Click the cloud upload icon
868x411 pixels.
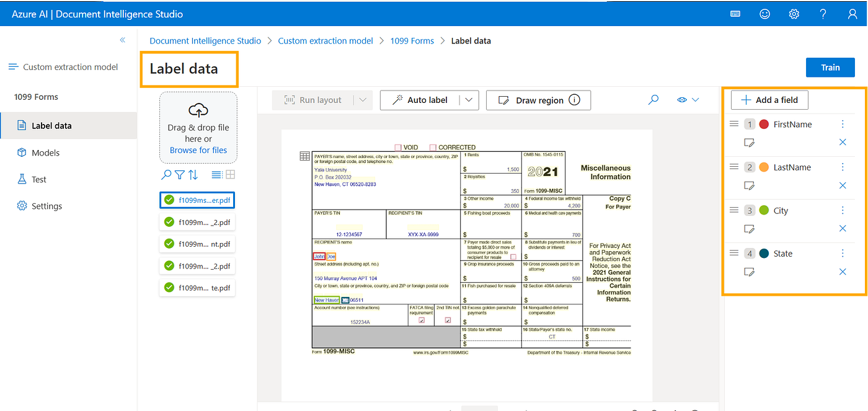(x=198, y=110)
